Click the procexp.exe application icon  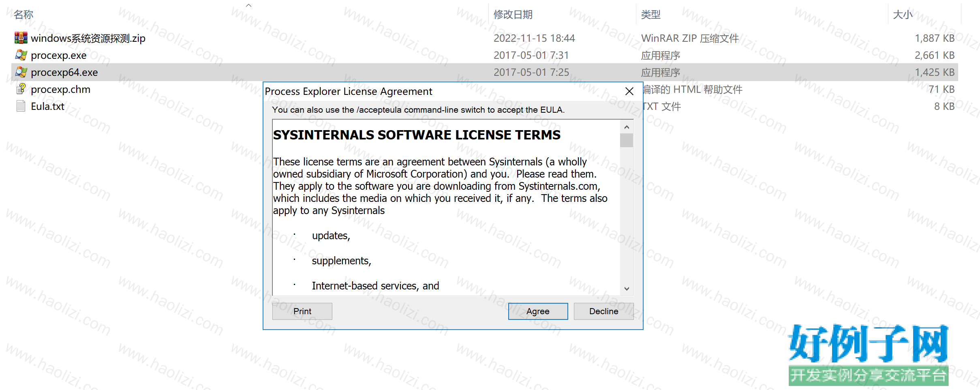click(21, 55)
